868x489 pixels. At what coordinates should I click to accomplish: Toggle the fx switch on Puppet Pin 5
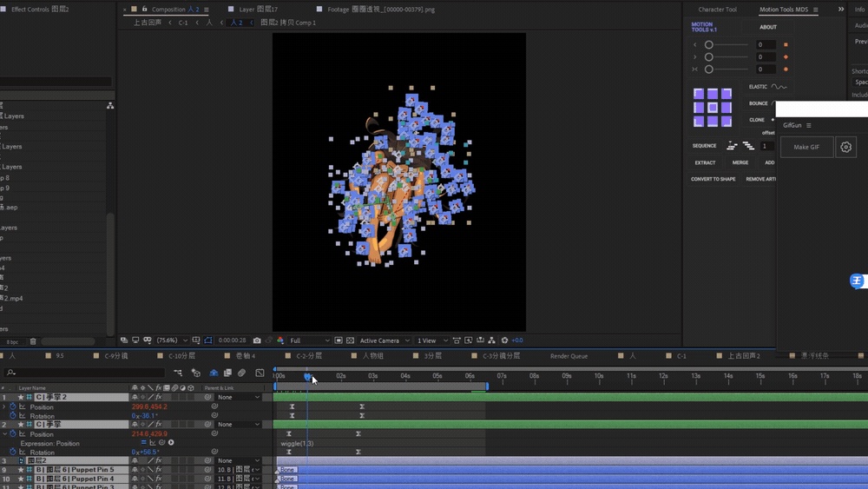point(158,470)
